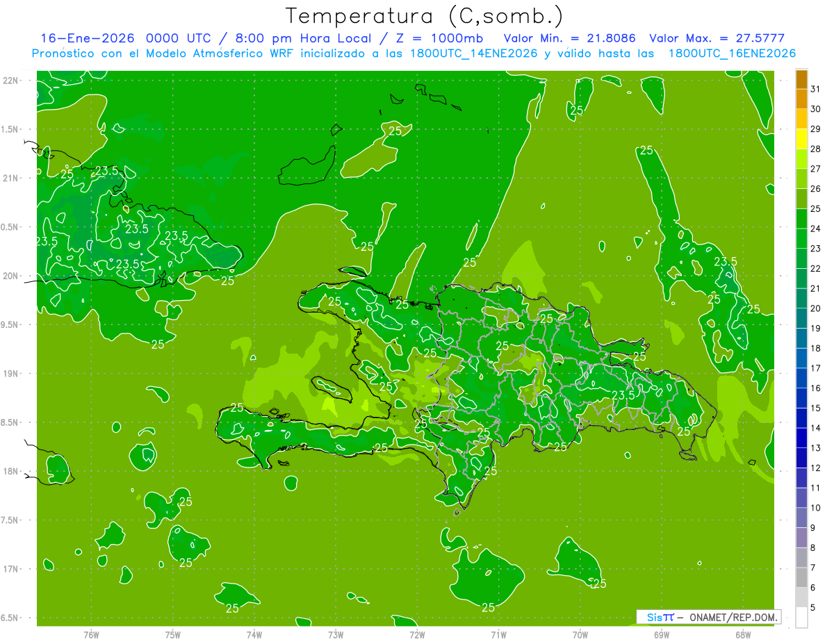This screenshot has height=644, width=834.
Task: Click the "1800UTC_16ENE2026" valid-until time
Action: point(732,53)
